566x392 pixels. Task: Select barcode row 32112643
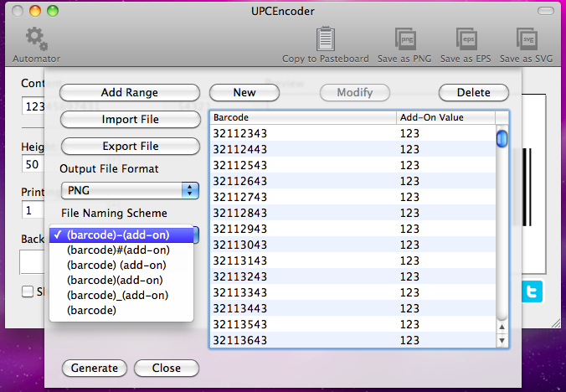pos(352,181)
